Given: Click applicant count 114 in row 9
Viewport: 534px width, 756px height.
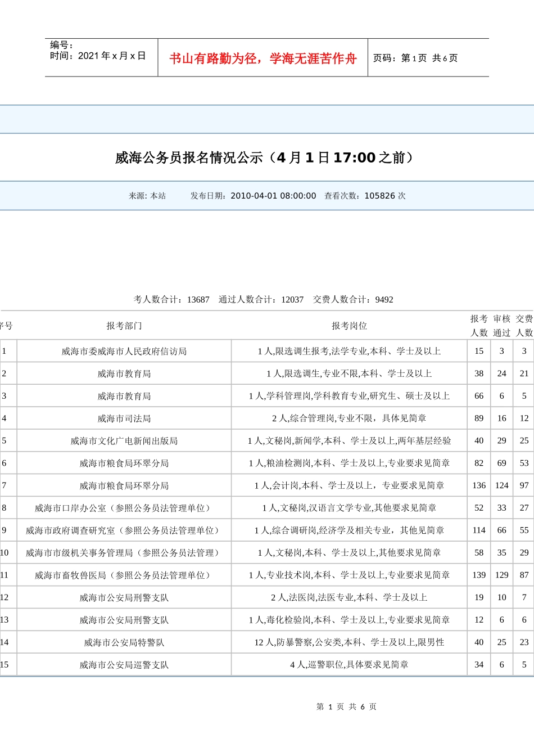Looking at the screenshot, I should click(479, 530).
